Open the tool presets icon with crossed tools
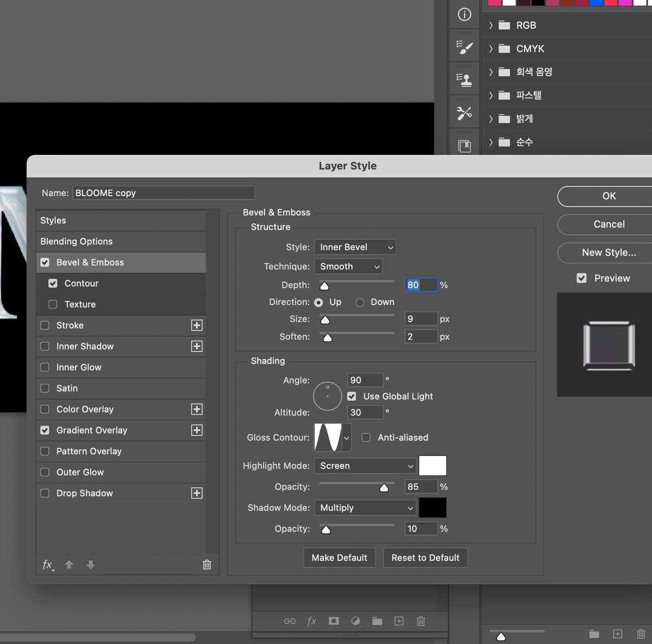 pos(465,113)
